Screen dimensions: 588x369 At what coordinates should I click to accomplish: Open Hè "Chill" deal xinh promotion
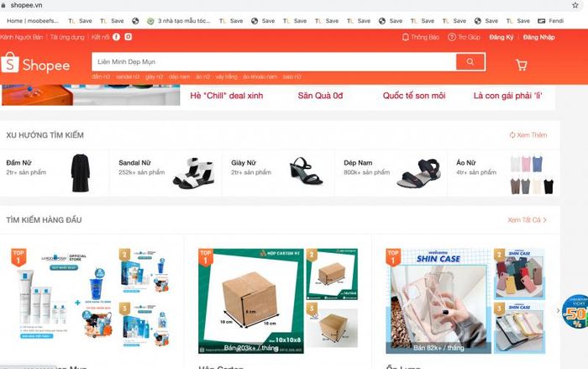pos(227,96)
